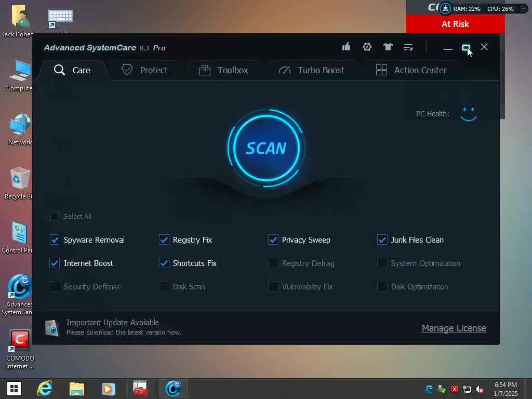Open the Turbo Boost tab
The image size is (532, 399).
pos(312,70)
